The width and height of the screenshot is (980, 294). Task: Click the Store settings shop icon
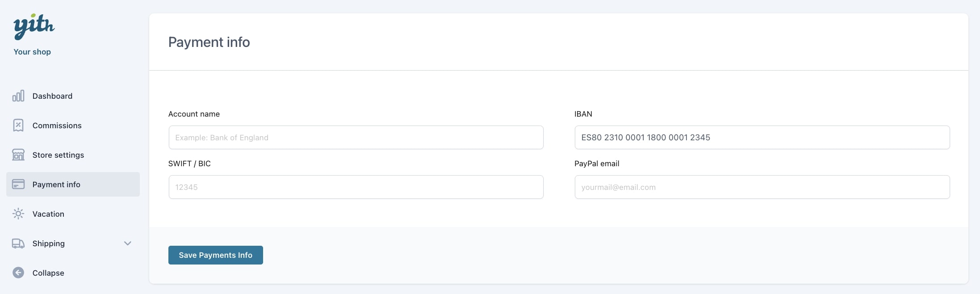18,155
